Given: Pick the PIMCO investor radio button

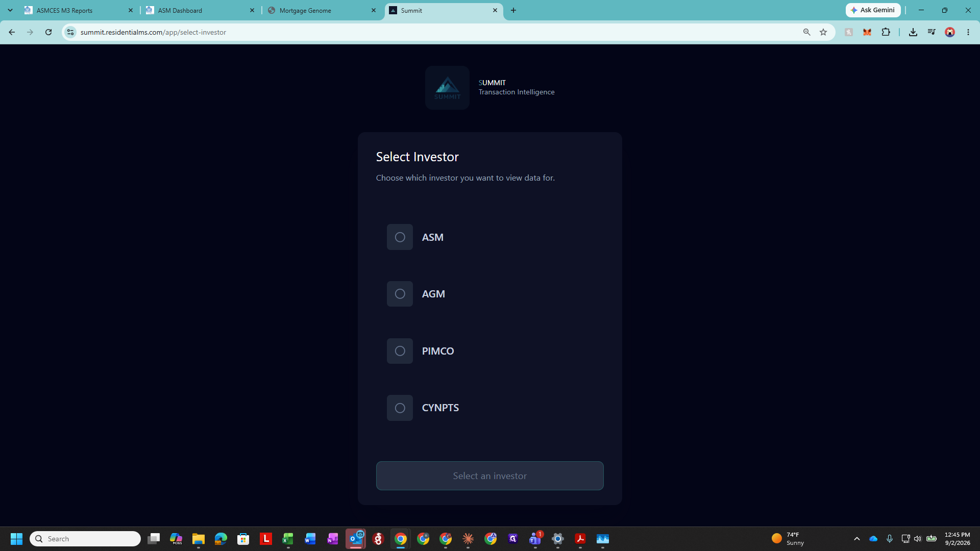Looking at the screenshot, I should point(400,351).
